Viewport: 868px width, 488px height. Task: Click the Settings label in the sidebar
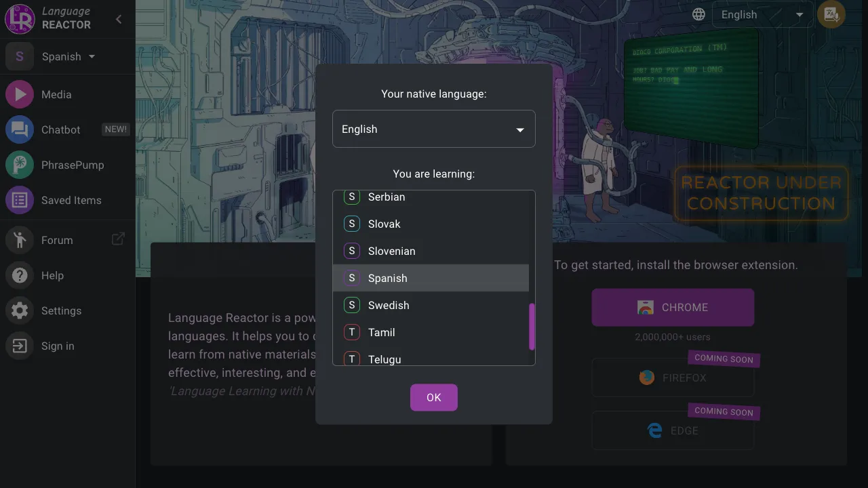point(61,310)
